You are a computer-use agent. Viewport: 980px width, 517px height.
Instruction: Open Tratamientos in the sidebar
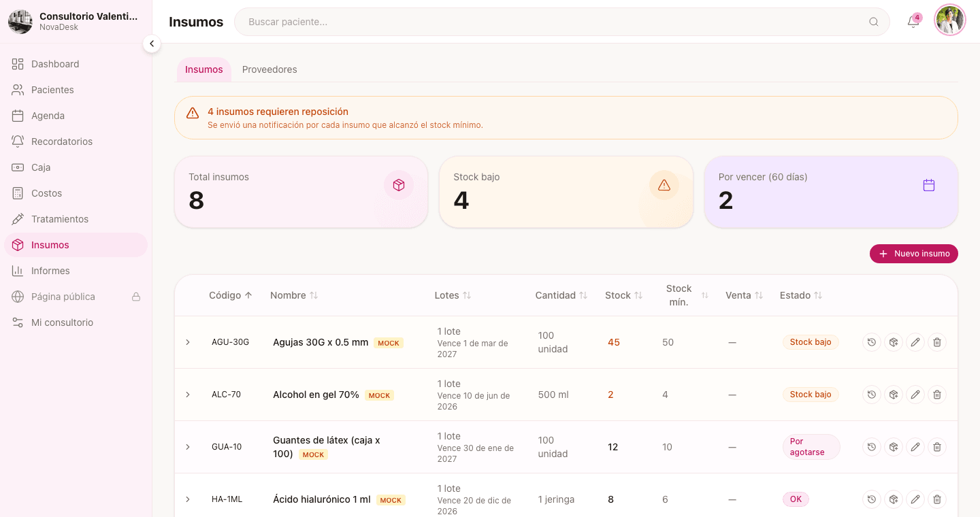[x=76, y=219]
